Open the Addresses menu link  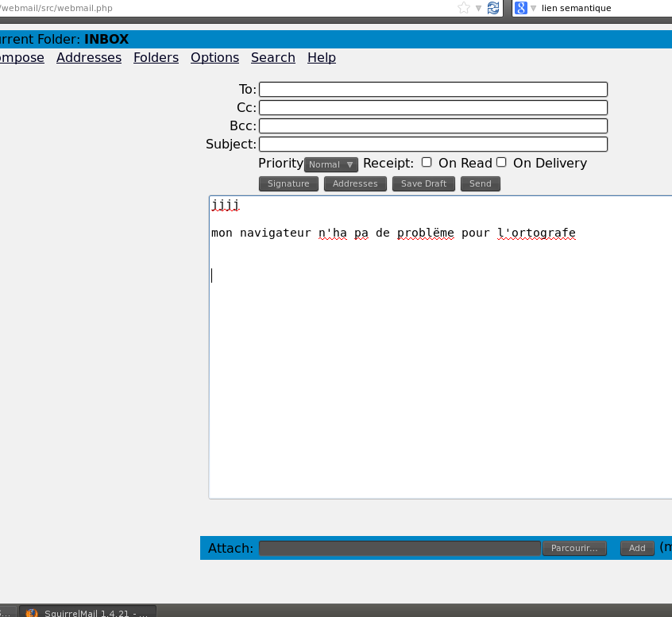pos(89,57)
